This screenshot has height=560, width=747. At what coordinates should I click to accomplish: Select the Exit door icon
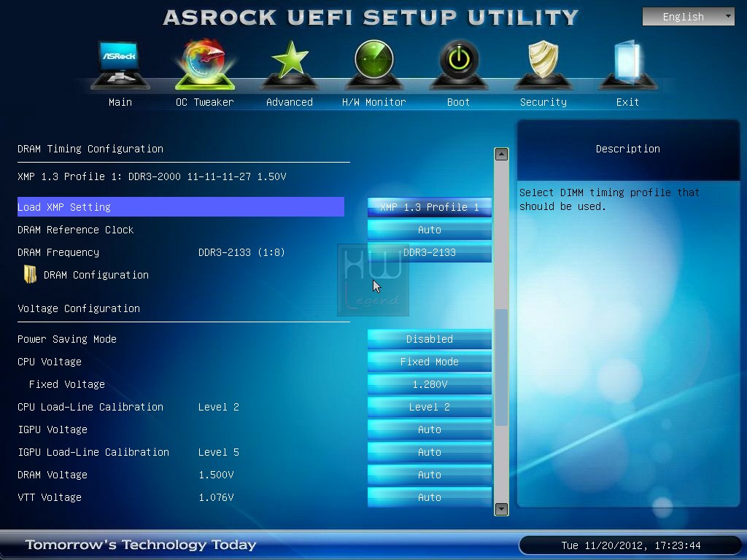627,65
